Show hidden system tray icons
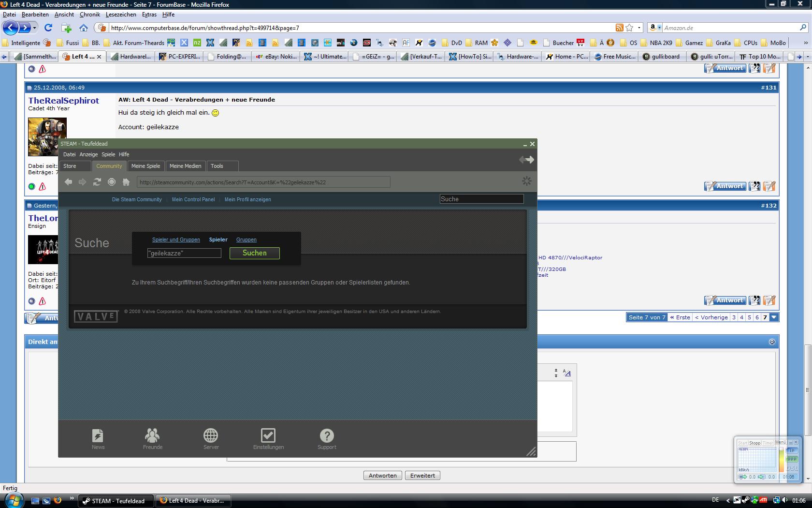 (x=728, y=501)
